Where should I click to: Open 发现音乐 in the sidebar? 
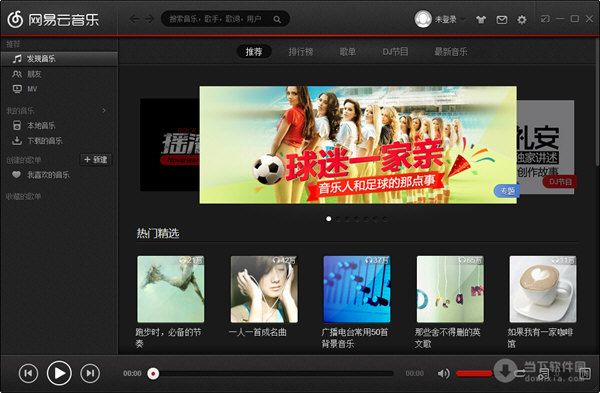click(59, 59)
